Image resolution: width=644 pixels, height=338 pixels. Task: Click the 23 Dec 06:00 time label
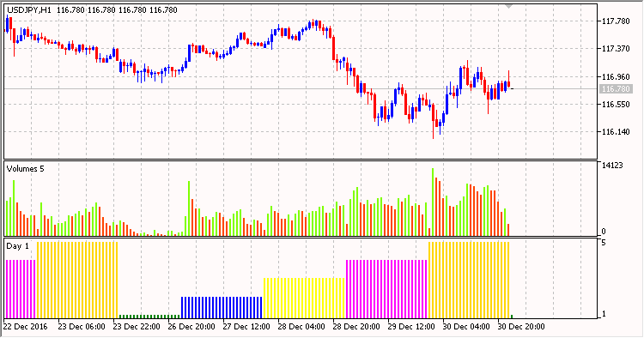[x=82, y=327]
